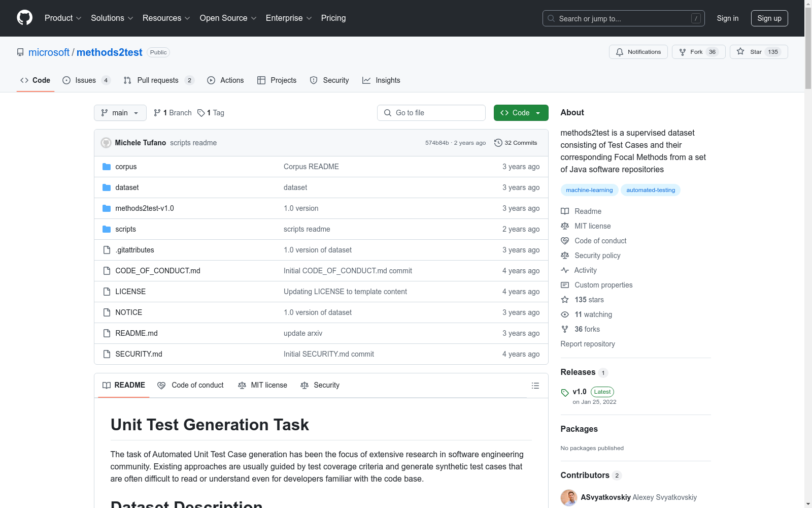
Task: Open the Product menu
Action: 63,18
